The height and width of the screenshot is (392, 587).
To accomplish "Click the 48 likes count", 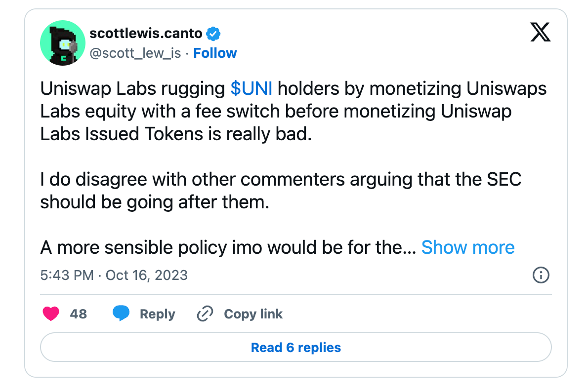I will [78, 314].
